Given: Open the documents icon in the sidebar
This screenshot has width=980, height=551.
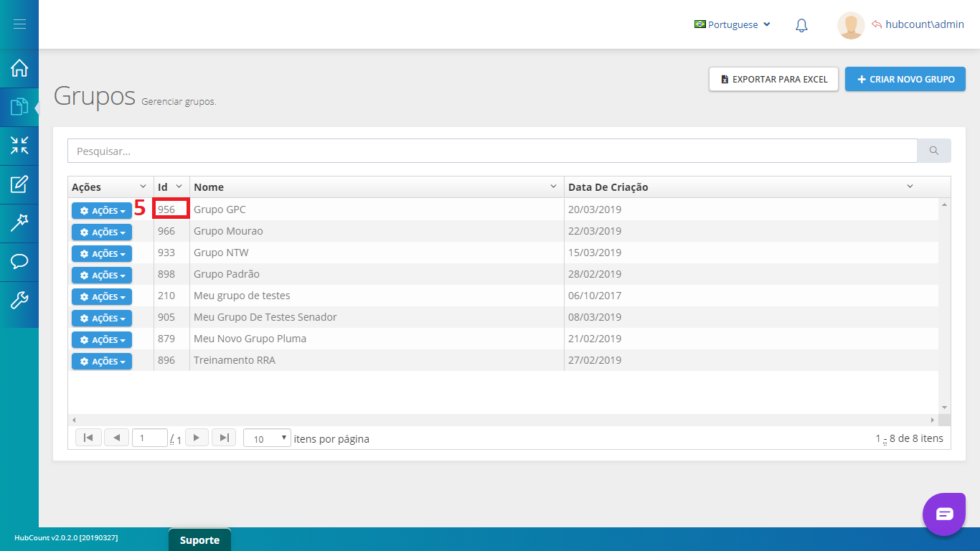Looking at the screenshot, I should [19, 108].
